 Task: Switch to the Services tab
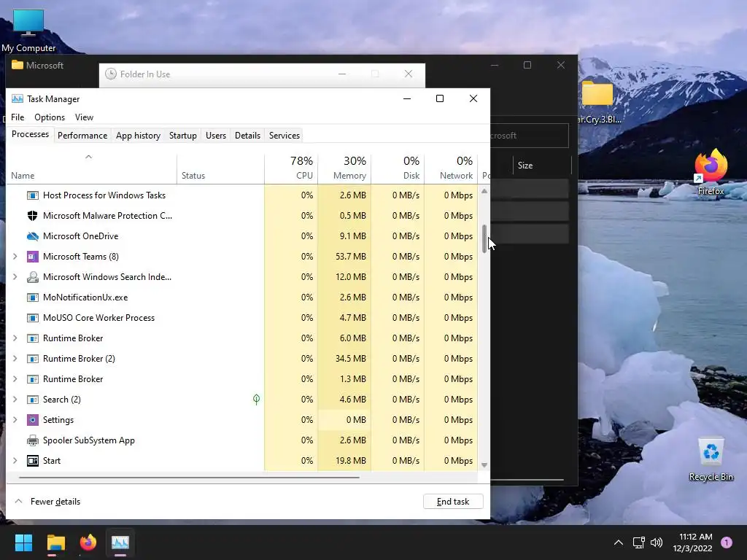pos(285,136)
